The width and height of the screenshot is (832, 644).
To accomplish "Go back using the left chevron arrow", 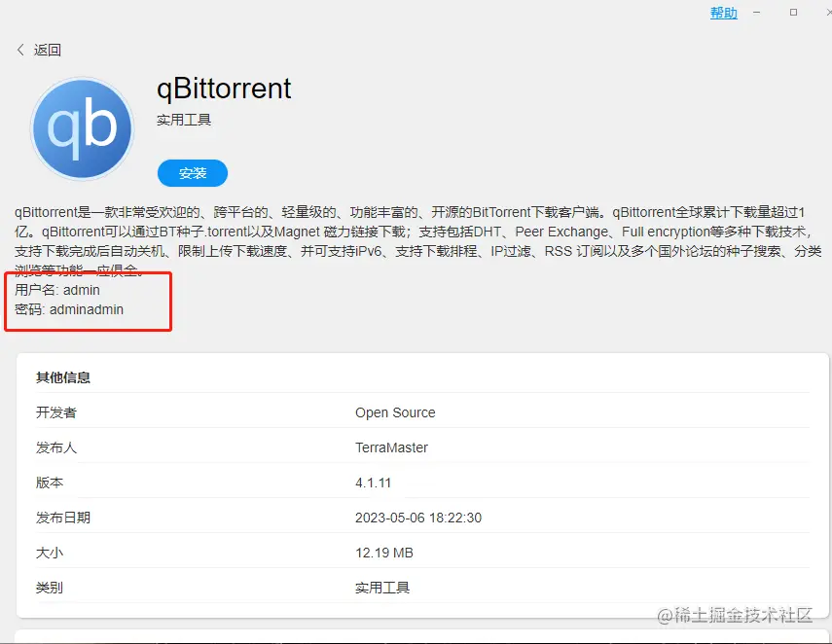I will point(20,50).
